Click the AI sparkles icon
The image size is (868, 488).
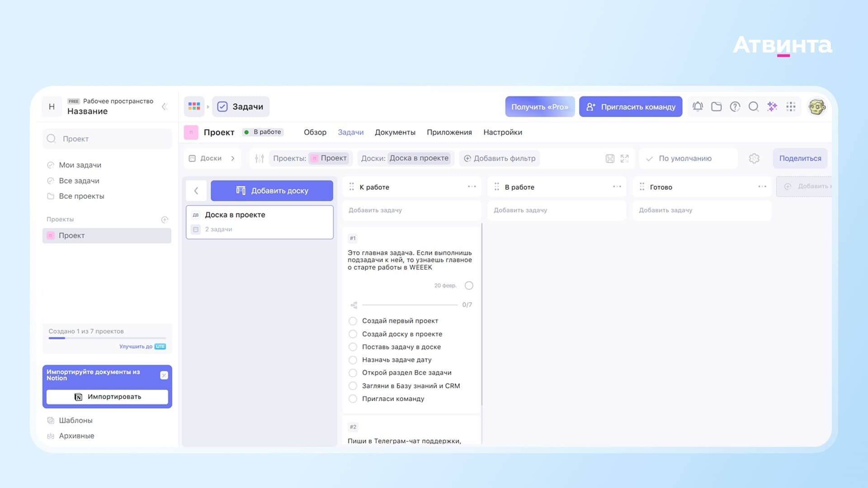point(772,107)
